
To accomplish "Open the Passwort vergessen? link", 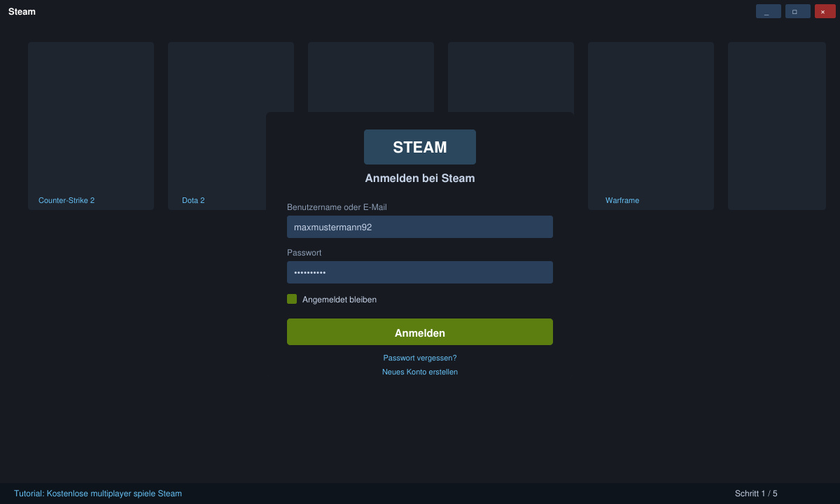I will tap(420, 358).
